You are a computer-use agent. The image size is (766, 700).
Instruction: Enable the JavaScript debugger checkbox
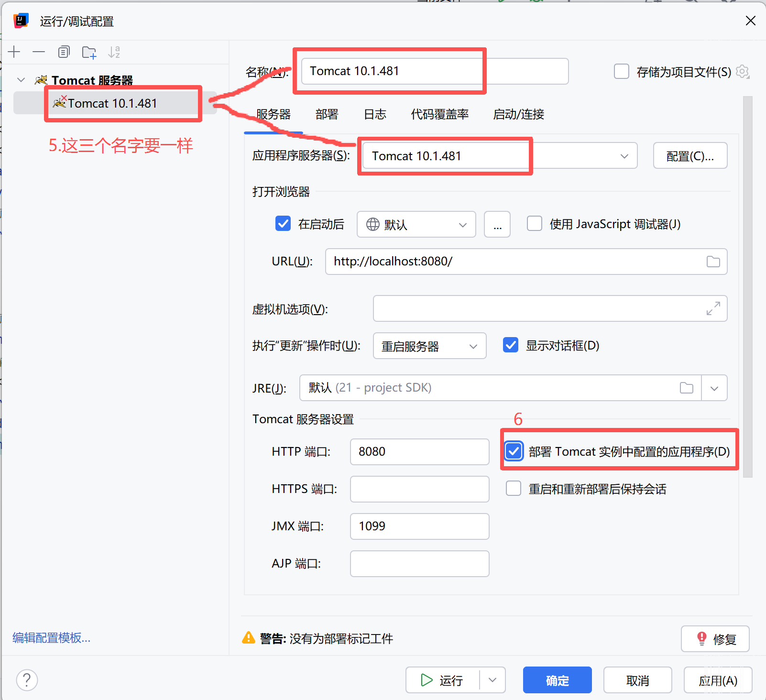click(x=534, y=223)
